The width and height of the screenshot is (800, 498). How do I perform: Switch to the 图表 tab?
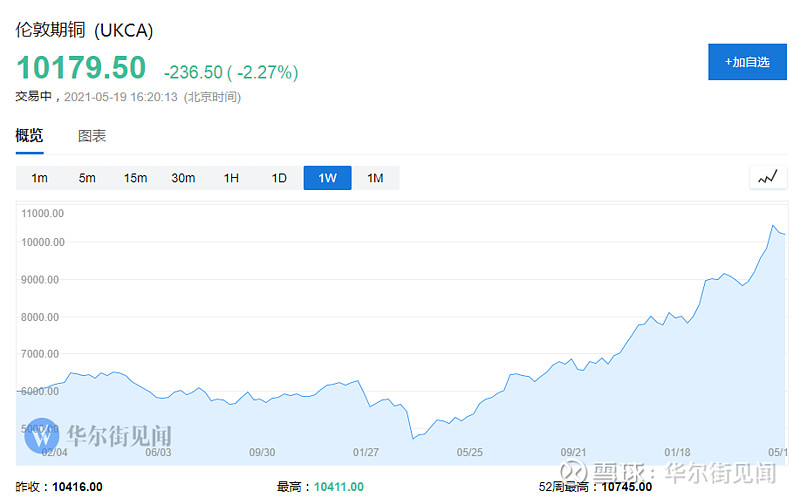pos(92,136)
